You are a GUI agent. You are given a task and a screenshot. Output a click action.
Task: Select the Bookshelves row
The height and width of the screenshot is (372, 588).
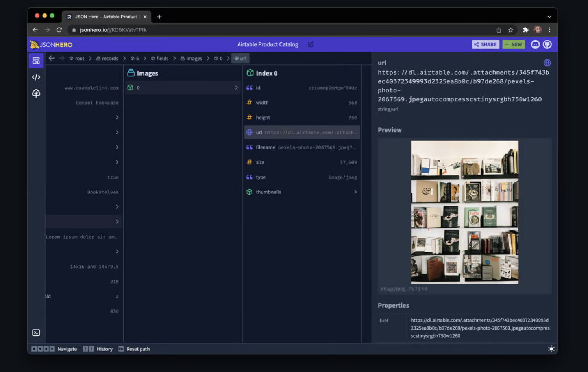click(84, 192)
